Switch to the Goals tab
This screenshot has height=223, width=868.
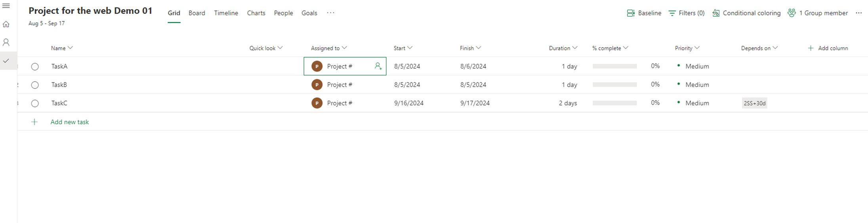[309, 13]
